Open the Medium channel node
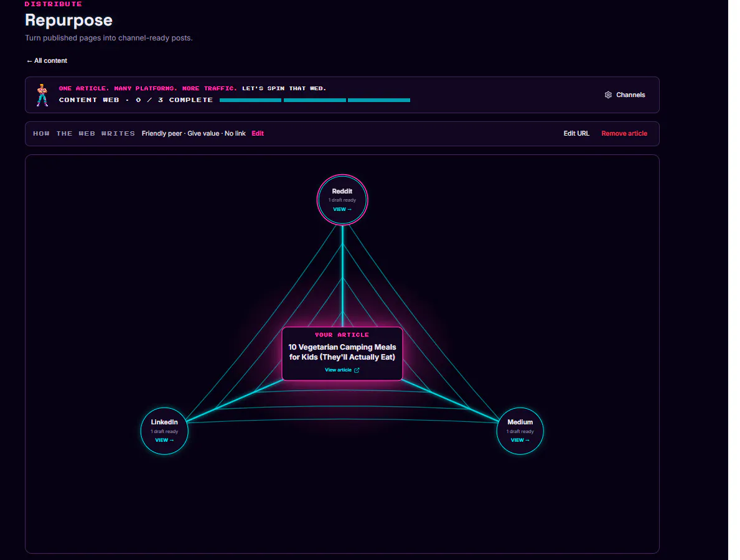This screenshot has width=740, height=560. [520, 431]
